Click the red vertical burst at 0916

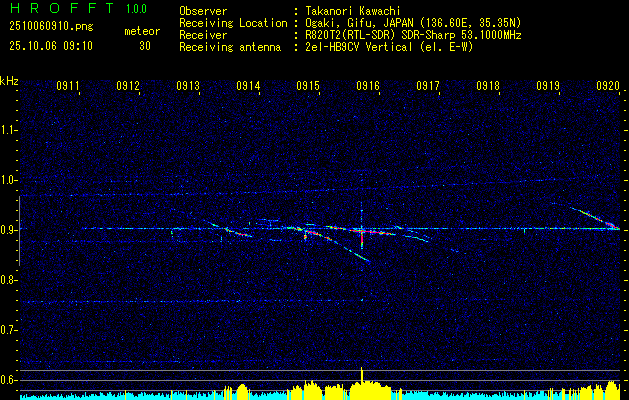362,239
